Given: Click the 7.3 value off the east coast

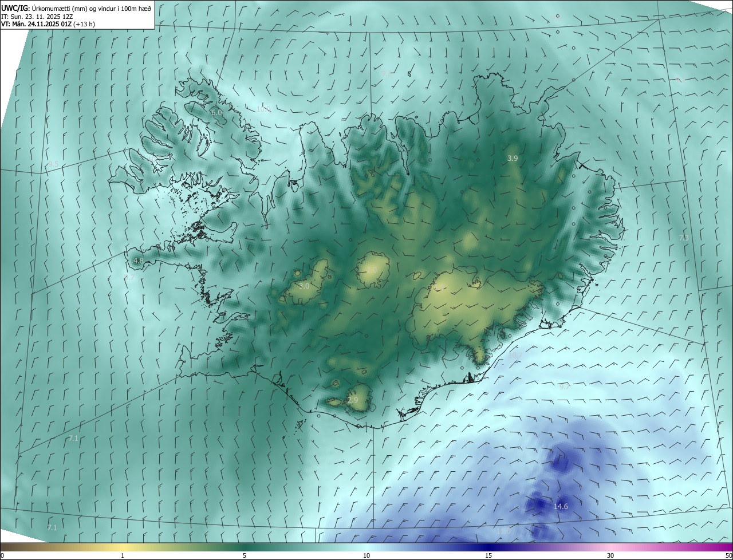Looking at the screenshot, I should click(683, 238).
